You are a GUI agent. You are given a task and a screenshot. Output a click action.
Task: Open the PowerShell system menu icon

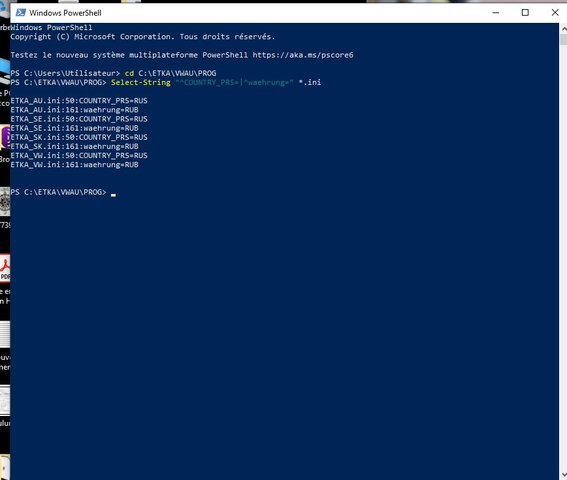coord(21,13)
